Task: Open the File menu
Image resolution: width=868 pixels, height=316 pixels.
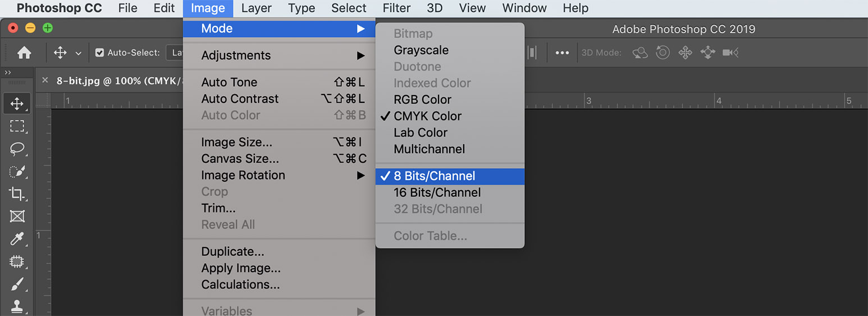Action: (x=127, y=8)
